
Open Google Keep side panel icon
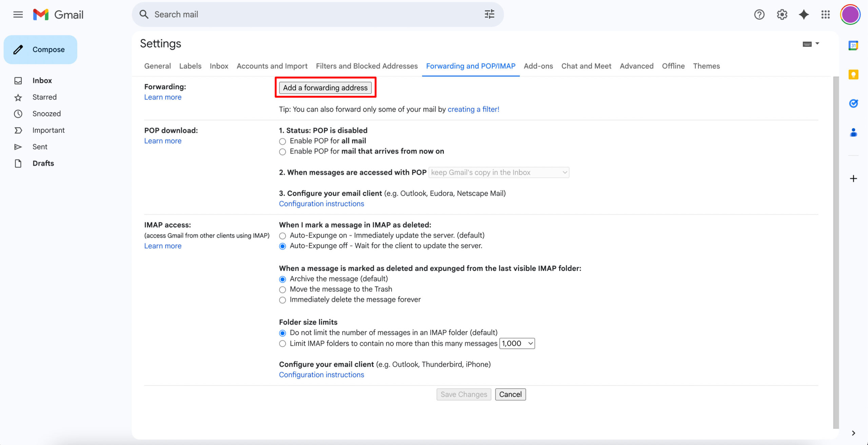click(x=853, y=74)
